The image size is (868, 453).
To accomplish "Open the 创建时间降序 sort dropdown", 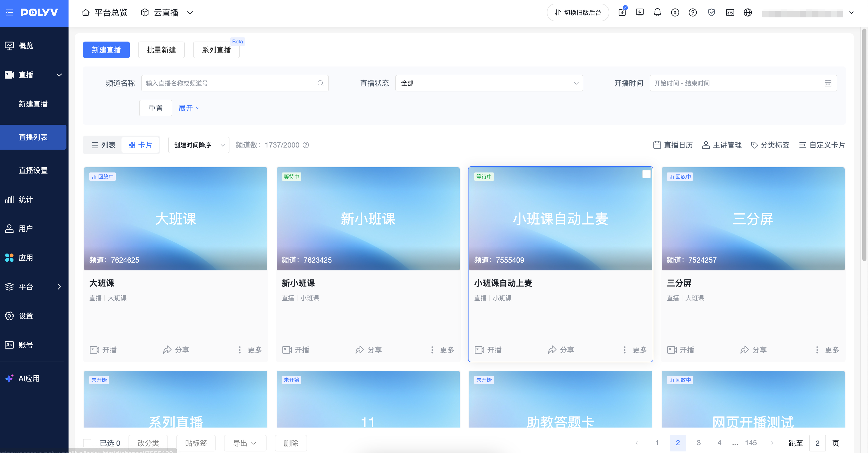I will pos(199,145).
